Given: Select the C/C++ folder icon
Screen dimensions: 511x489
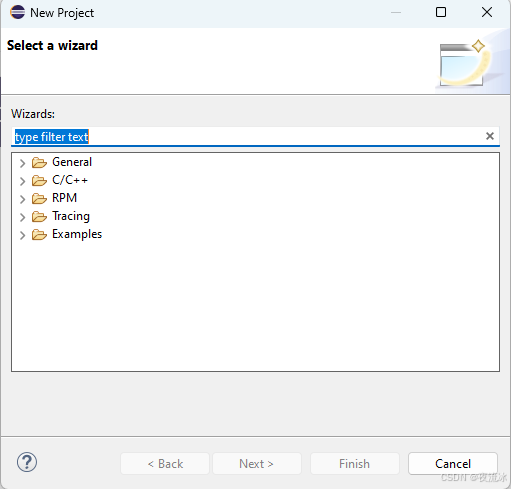Looking at the screenshot, I should [39, 181].
